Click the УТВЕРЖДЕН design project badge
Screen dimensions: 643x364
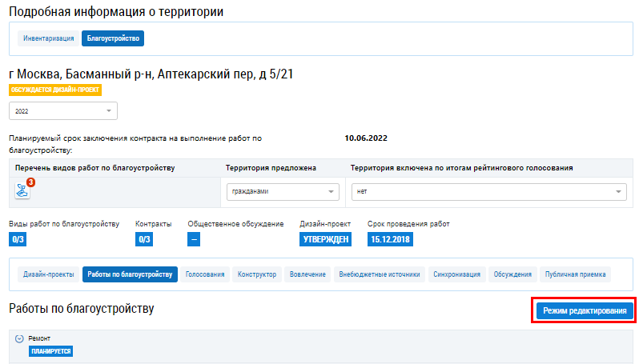coord(325,239)
